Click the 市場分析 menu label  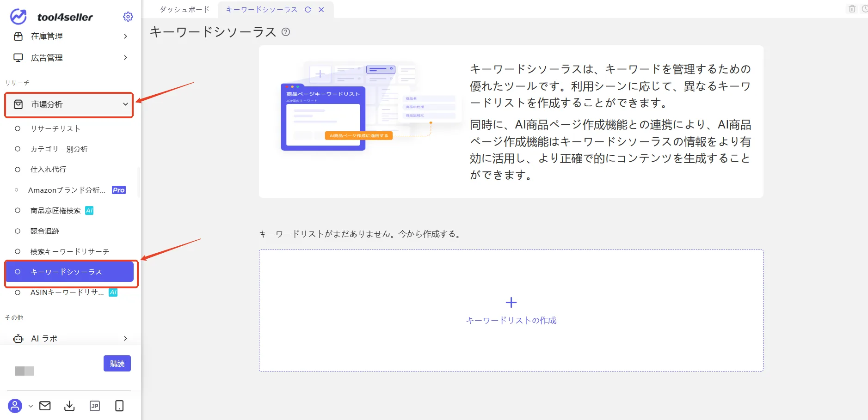point(47,104)
